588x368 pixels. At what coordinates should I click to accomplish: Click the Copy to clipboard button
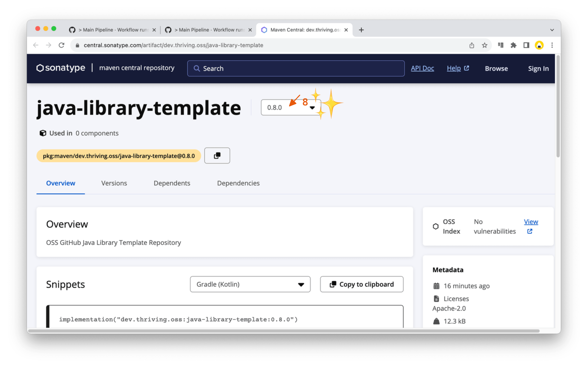click(x=362, y=284)
